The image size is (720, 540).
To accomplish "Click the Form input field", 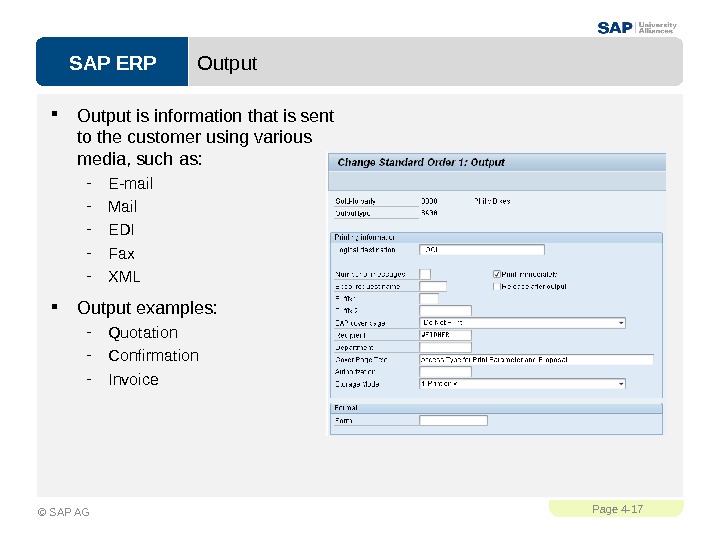I will coord(452,421).
